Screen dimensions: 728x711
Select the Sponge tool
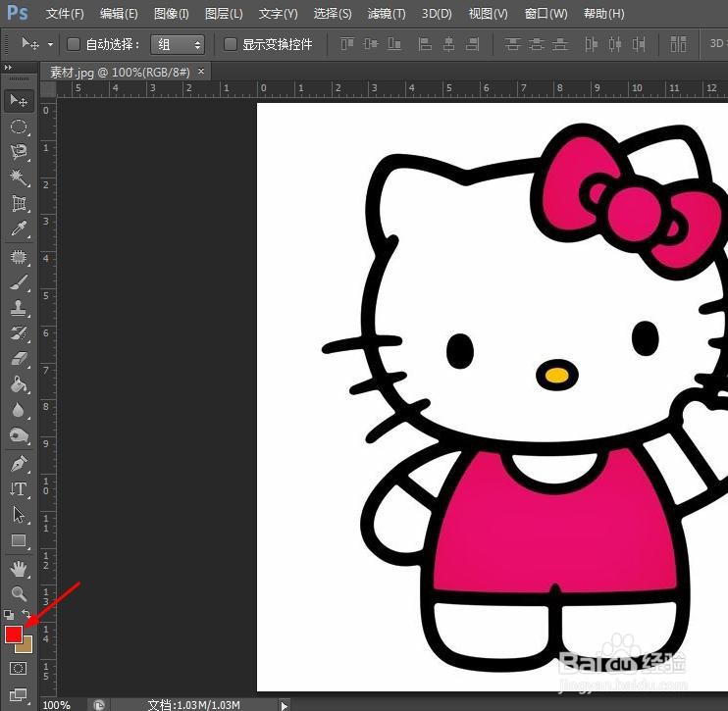pos(19,435)
